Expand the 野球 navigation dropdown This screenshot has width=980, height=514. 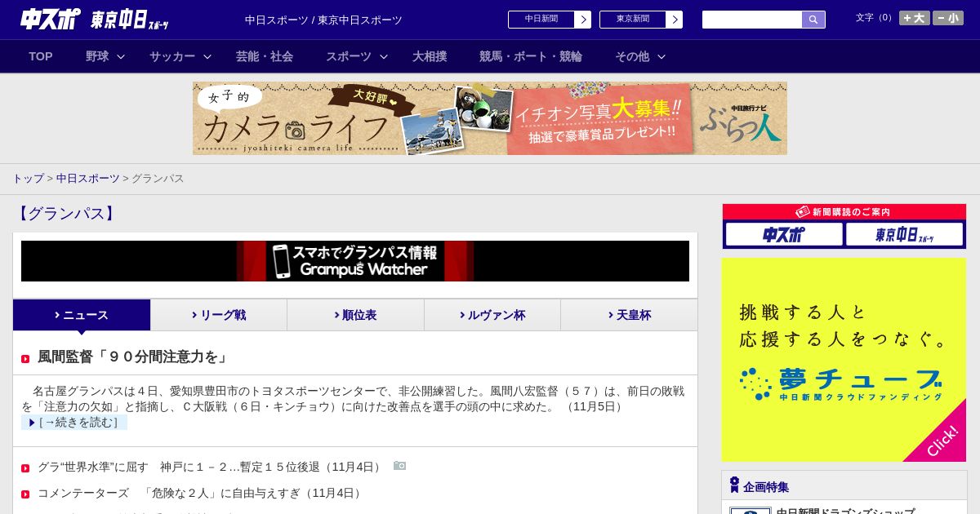(x=105, y=56)
